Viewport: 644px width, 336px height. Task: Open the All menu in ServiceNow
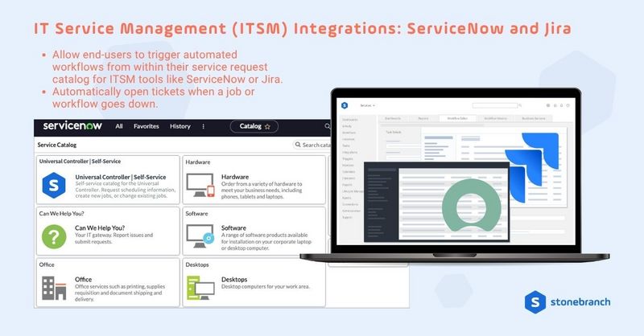[x=119, y=126]
